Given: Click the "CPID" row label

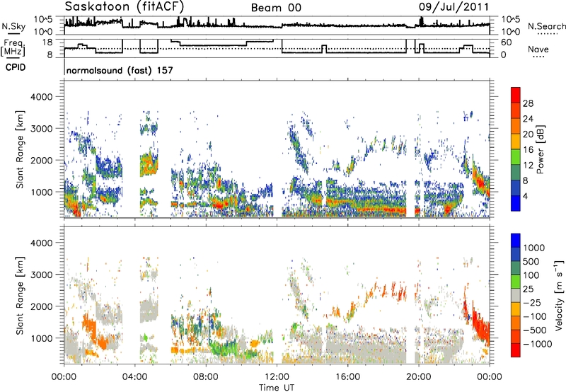Looking at the screenshot, I should coord(16,67).
